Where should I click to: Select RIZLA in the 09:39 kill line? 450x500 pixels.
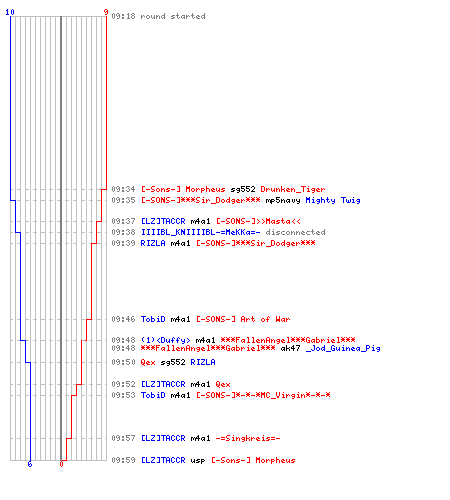tap(153, 243)
